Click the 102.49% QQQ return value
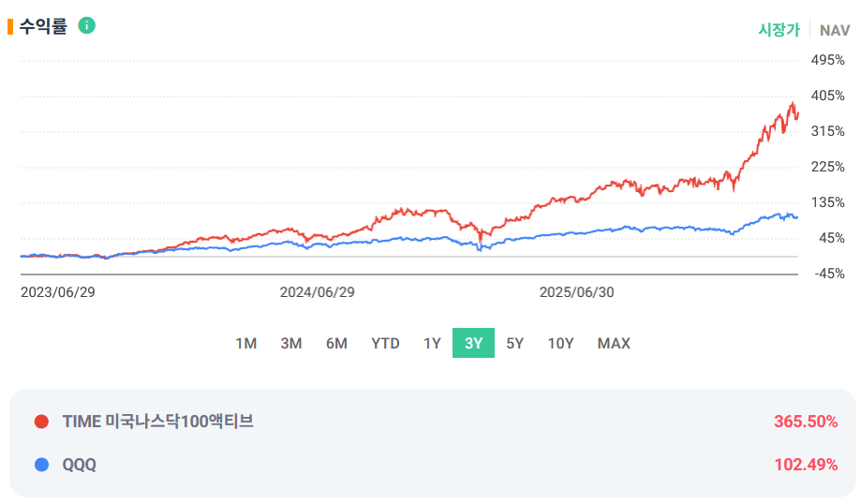861x504 pixels. 806,465
